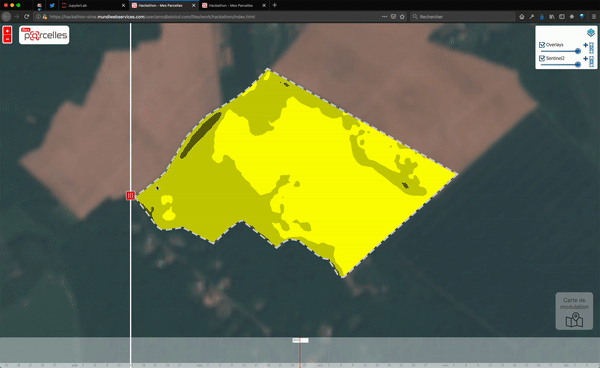Toggle the Sentinel2 layer checkbox
The height and width of the screenshot is (368, 600).
coord(542,58)
